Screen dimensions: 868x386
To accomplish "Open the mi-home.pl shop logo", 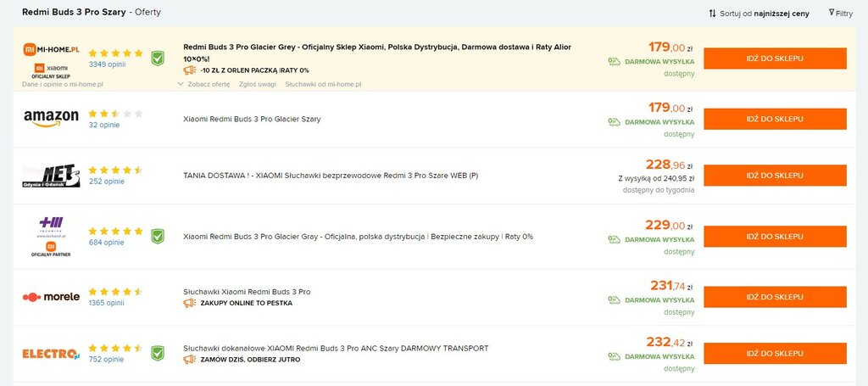I will pyautogui.click(x=51, y=60).
